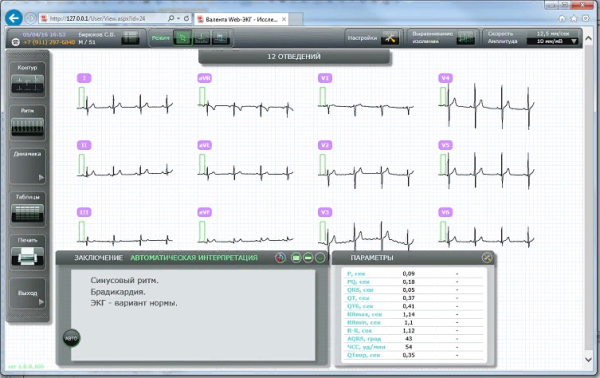Screen dimensions: 600x378
Task: Click the Печать printer button
Action: (x=27, y=252)
